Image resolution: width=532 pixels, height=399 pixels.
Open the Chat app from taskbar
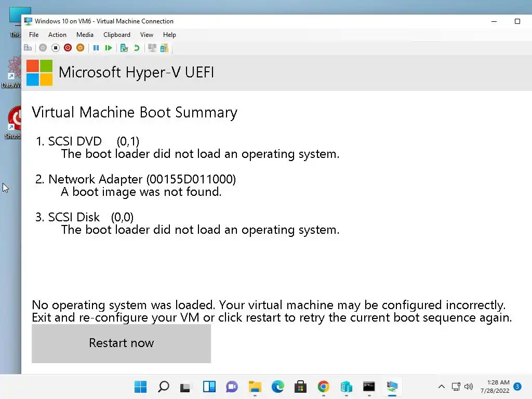(x=232, y=387)
